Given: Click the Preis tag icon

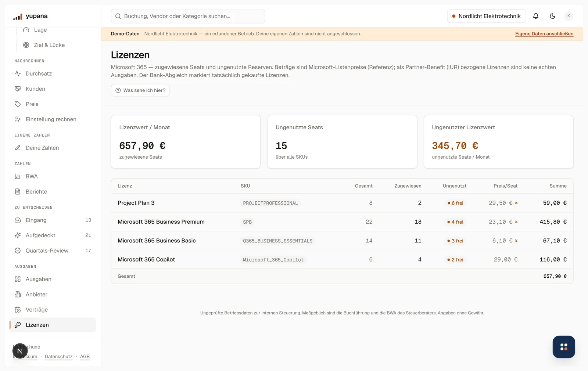Looking at the screenshot, I should [18, 104].
